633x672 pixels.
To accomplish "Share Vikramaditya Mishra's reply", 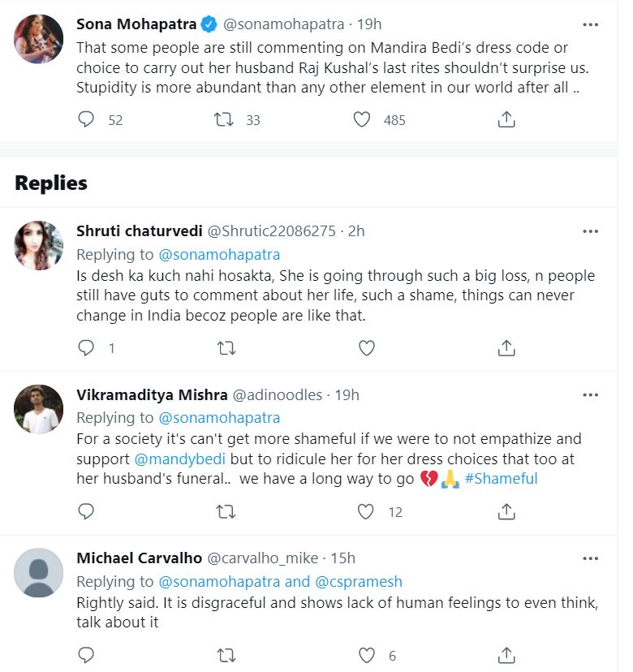I will pos(506,511).
